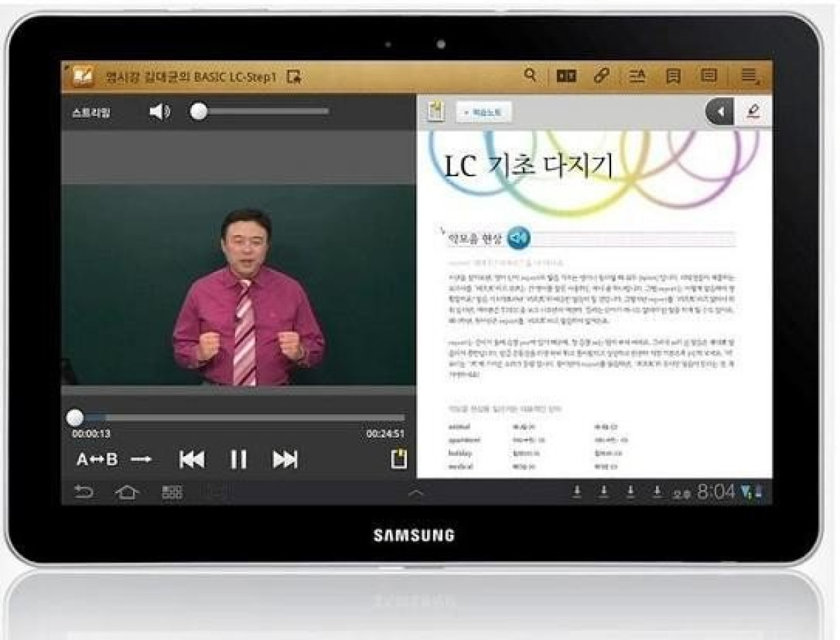Open the bookmark list icon in toolbar

click(673, 76)
